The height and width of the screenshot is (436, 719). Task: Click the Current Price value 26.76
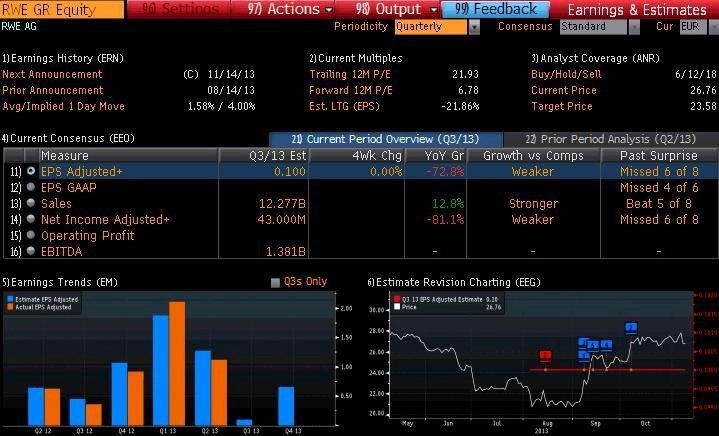click(x=703, y=90)
